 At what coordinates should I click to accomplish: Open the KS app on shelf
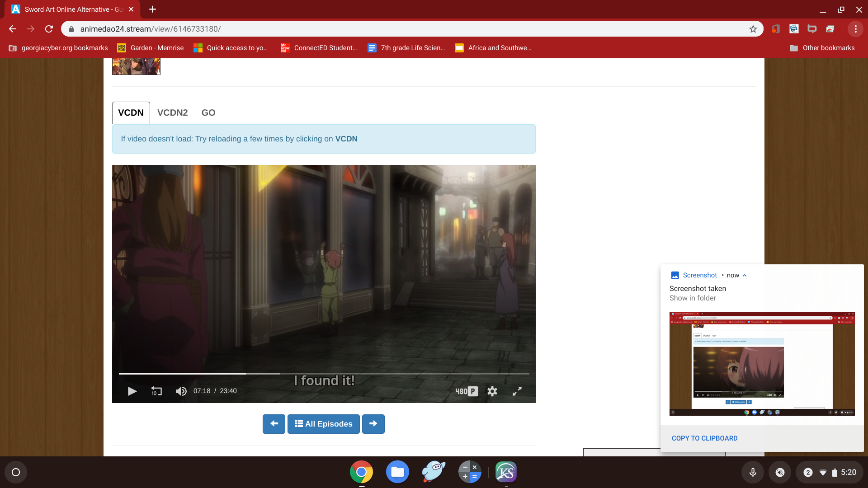tap(506, 472)
